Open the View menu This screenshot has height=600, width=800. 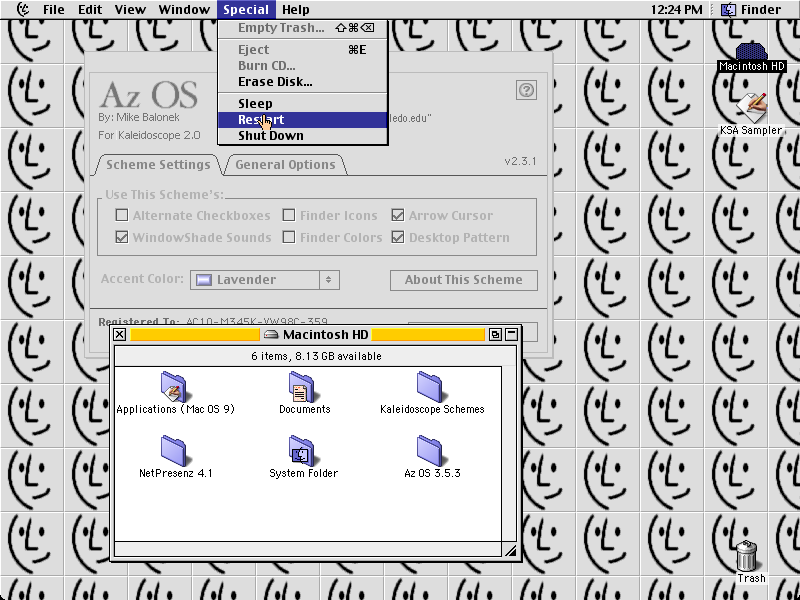[130, 9]
